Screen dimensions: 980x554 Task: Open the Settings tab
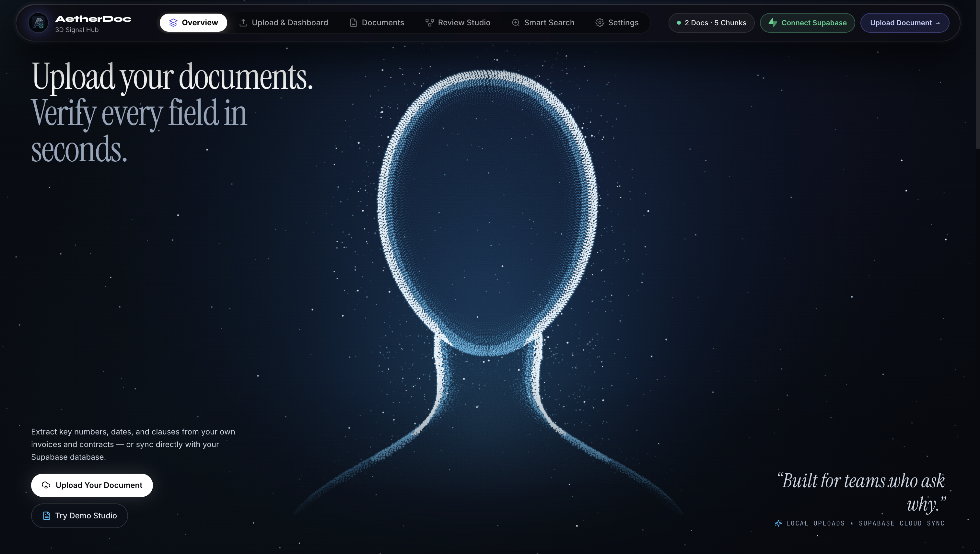click(617, 23)
